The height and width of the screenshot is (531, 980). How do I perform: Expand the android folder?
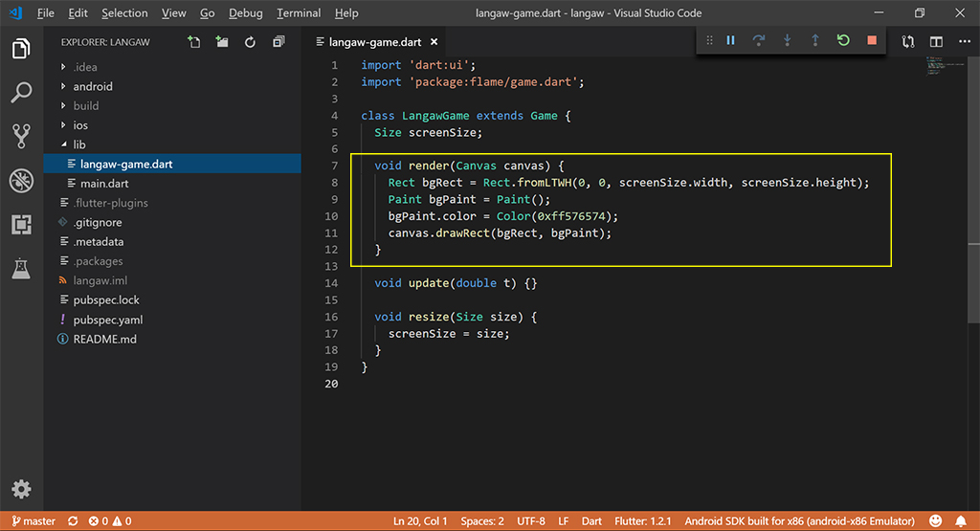93,86
